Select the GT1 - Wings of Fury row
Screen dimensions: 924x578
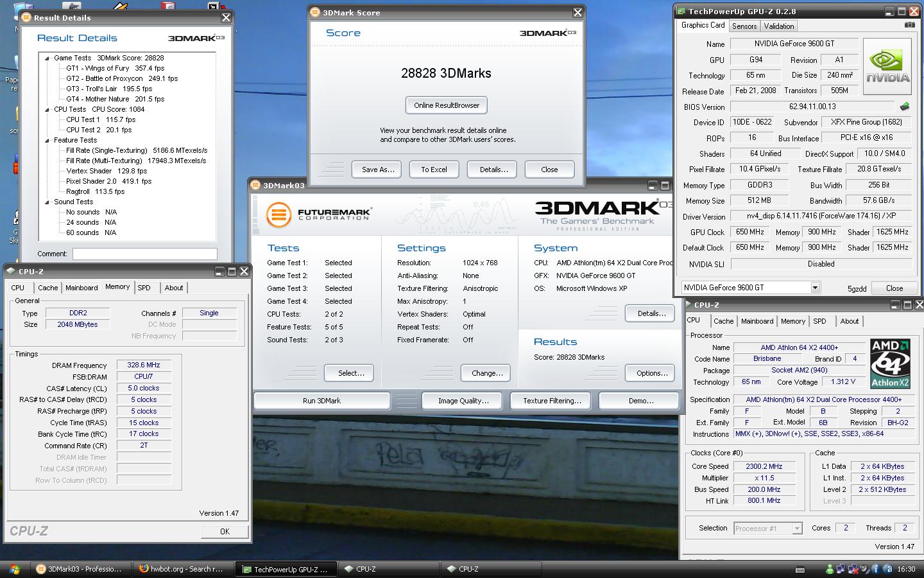[x=115, y=68]
